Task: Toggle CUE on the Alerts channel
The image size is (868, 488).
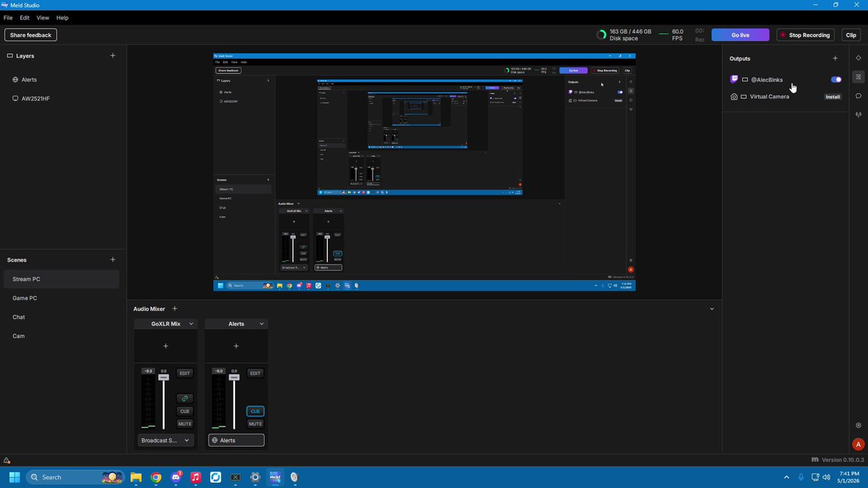Action: pyautogui.click(x=255, y=411)
